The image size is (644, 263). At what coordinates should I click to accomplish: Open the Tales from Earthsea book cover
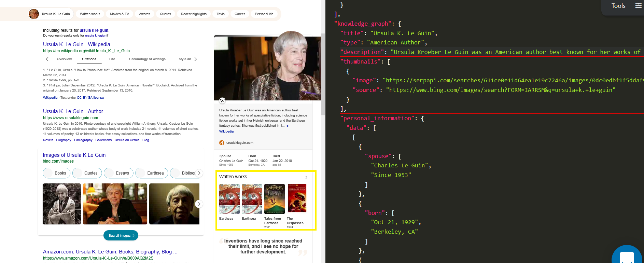coord(275,199)
